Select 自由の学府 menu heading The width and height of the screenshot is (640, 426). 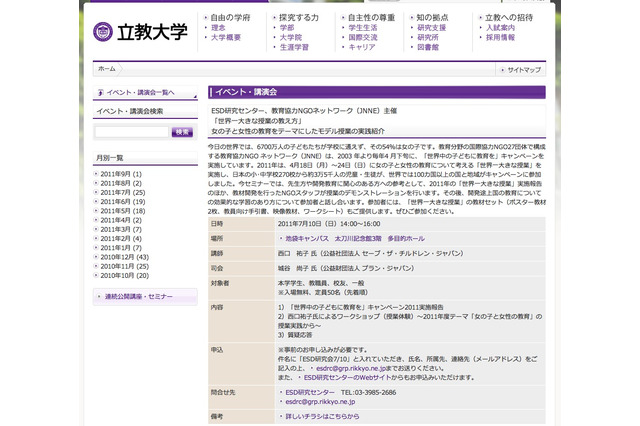[x=230, y=18]
